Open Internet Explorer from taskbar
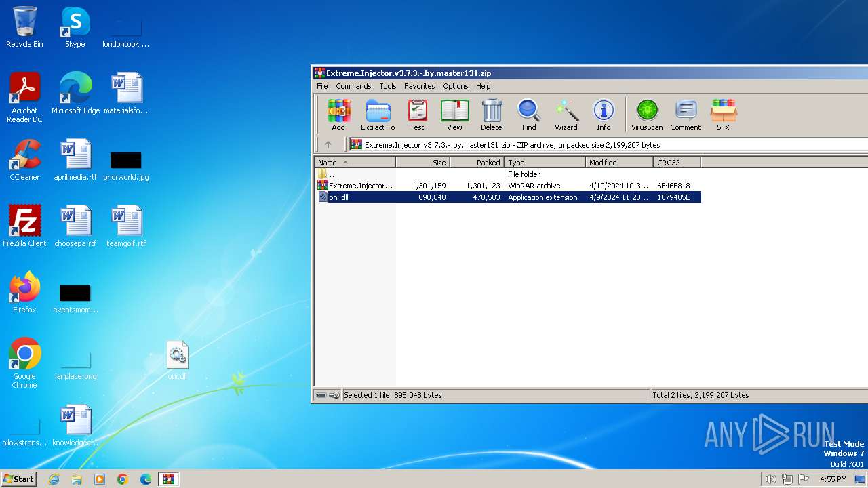Image resolution: width=868 pixels, height=488 pixels. point(54,479)
